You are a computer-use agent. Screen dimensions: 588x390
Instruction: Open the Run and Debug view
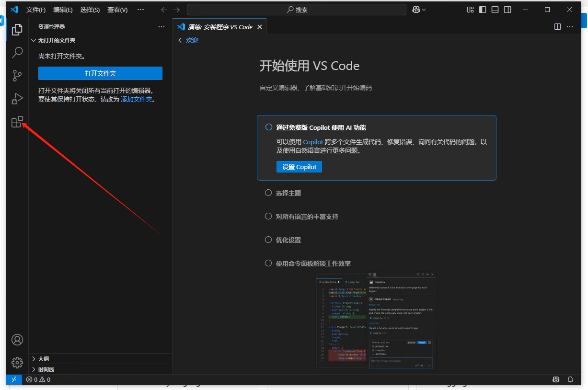pyautogui.click(x=17, y=99)
